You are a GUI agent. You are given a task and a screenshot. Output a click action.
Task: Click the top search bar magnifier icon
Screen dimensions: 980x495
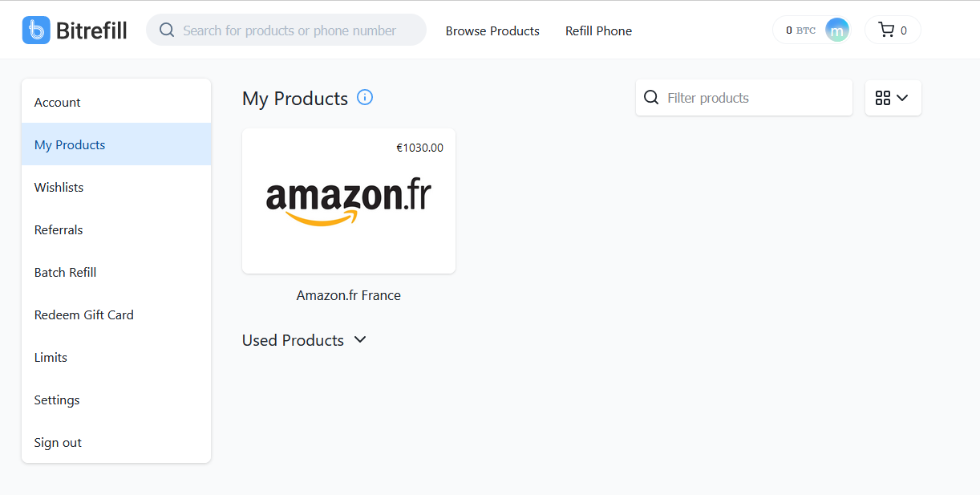(167, 30)
